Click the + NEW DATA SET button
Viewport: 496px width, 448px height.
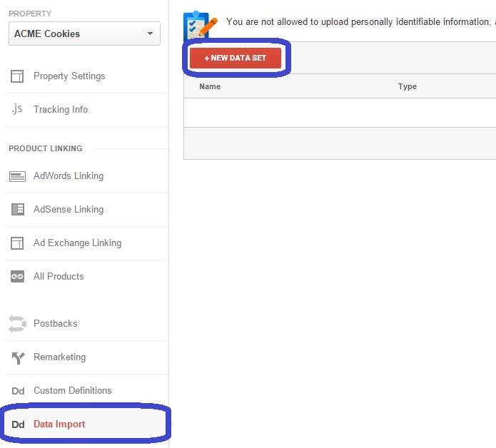[x=236, y=58]
